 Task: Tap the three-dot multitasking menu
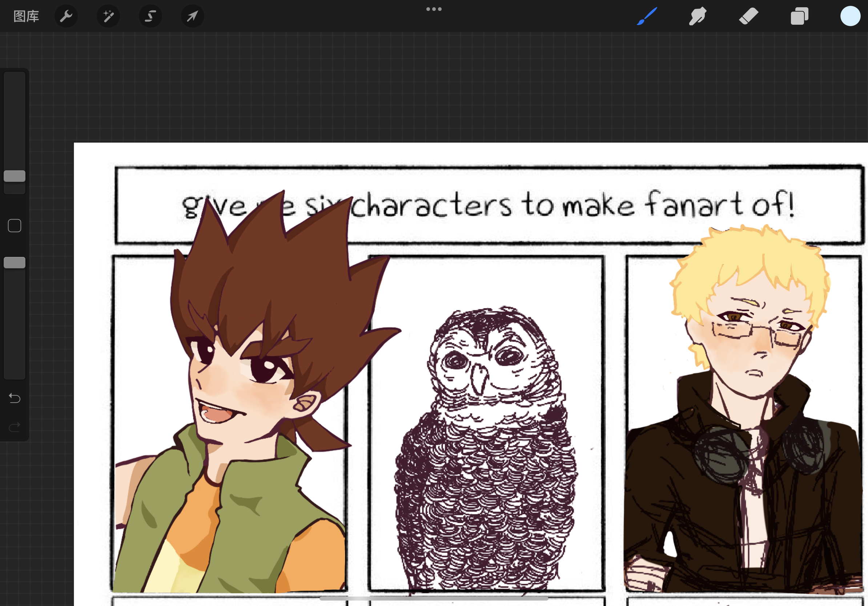pyautogui.click(x=434, y=9)
